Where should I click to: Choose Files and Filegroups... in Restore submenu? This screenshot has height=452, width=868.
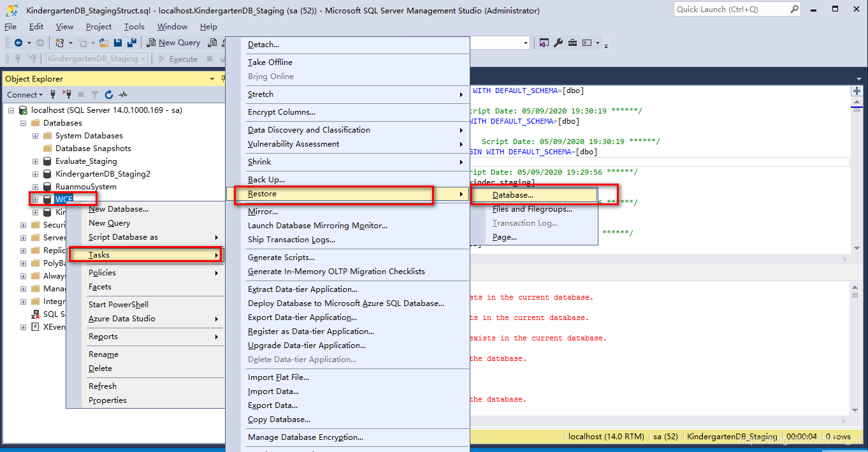[534, 209]
